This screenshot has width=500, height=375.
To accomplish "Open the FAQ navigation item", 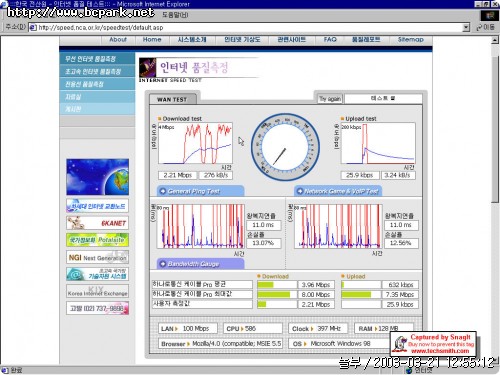I will tap(330, 40).
